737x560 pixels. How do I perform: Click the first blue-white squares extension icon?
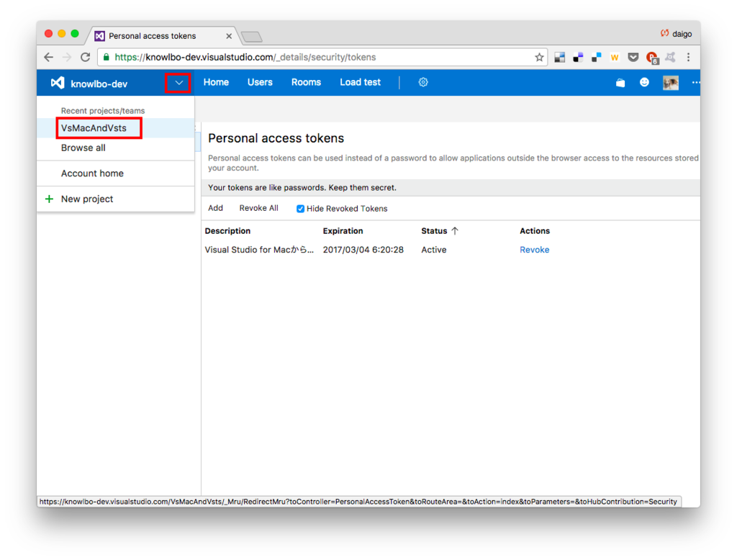point(578,58)
